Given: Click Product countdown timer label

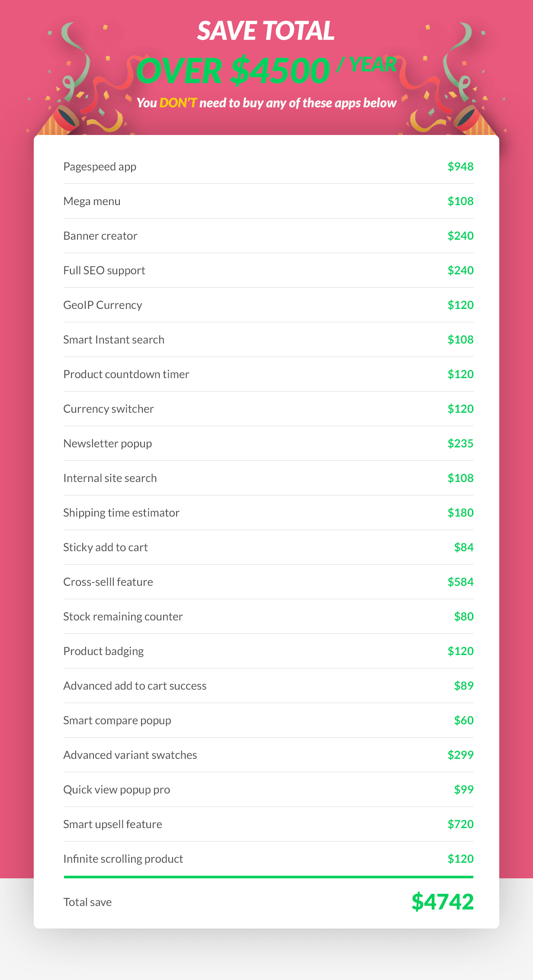Looking at the screenshot, I should coord(126,374).
